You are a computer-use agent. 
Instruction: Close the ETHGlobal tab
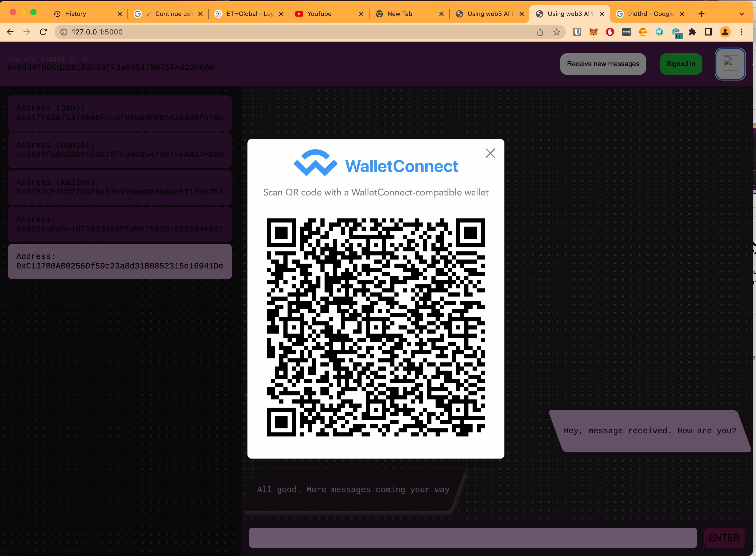tap(281, 14)
